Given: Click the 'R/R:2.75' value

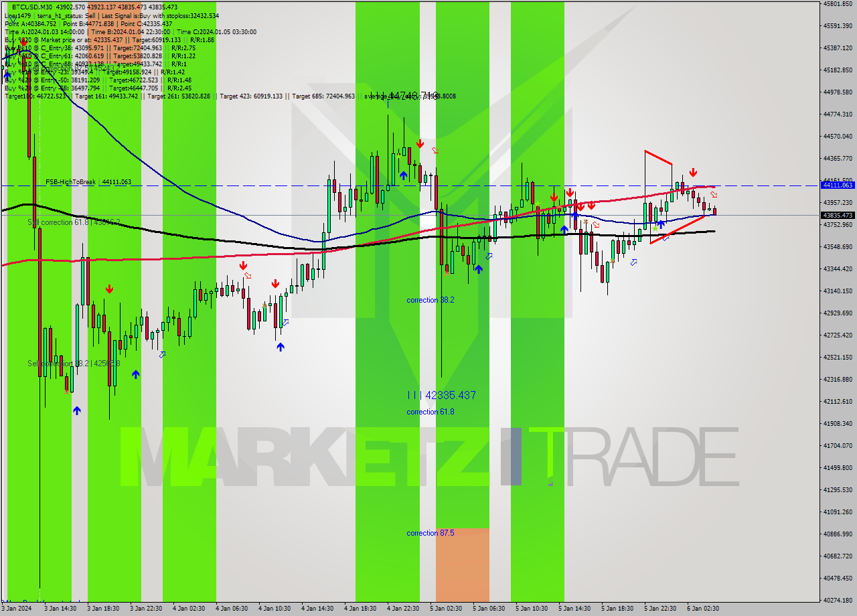Looking at the screenshot, I should coord(183,48).
